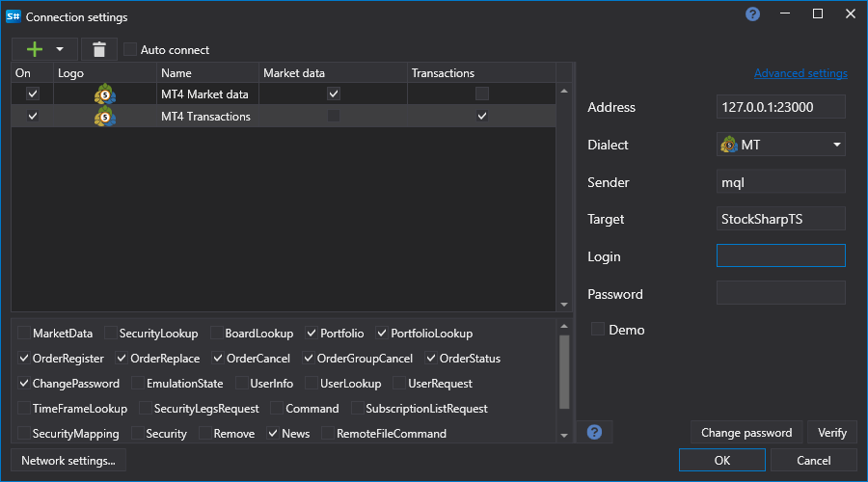Image resolution: width=868 pixels, height=482 pixels.
Task: Focus the Password input field
Action: (x=780, y=293)
